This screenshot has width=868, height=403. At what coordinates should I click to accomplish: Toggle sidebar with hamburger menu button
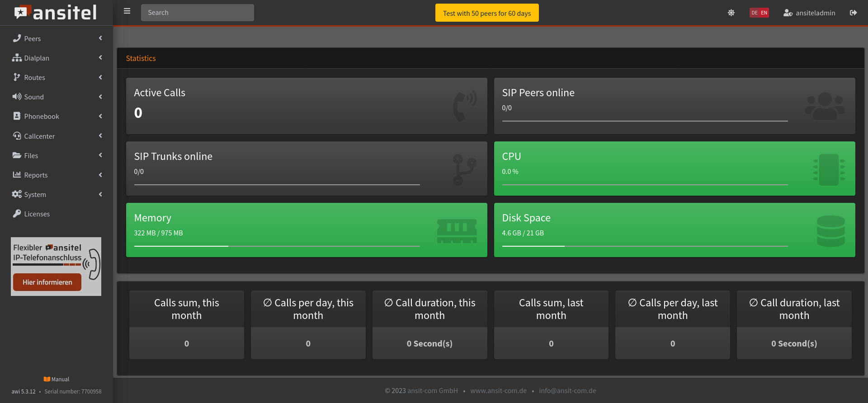[127, 11]
